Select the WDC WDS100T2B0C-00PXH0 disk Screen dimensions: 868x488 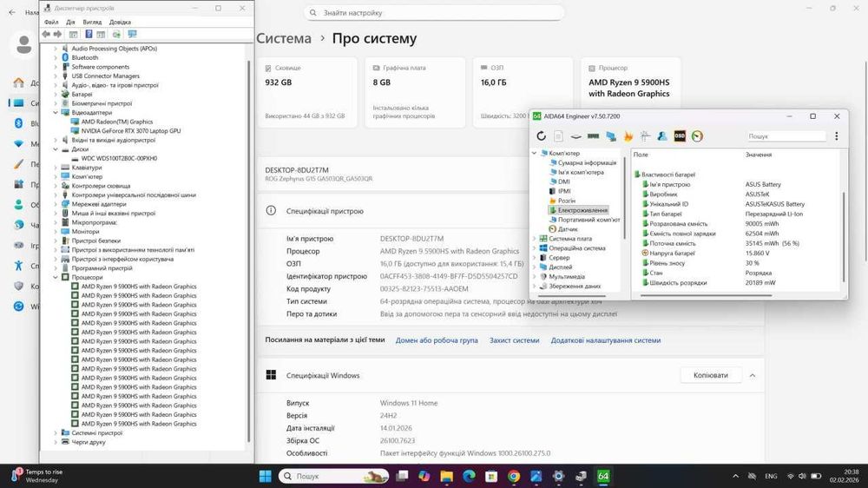pos(119,158)
